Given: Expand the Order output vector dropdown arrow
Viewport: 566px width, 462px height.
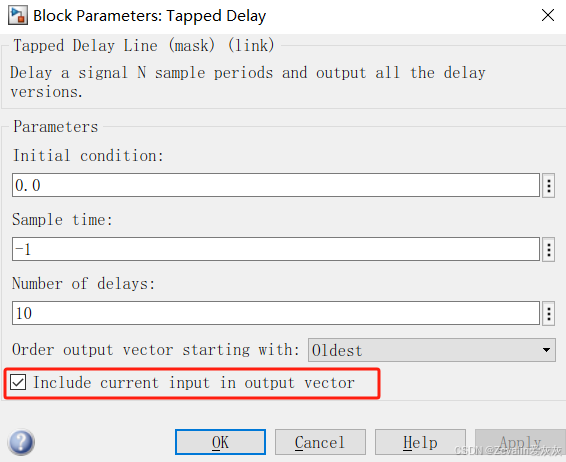Looking at the screenshot, I should click(x=546, y=350).
